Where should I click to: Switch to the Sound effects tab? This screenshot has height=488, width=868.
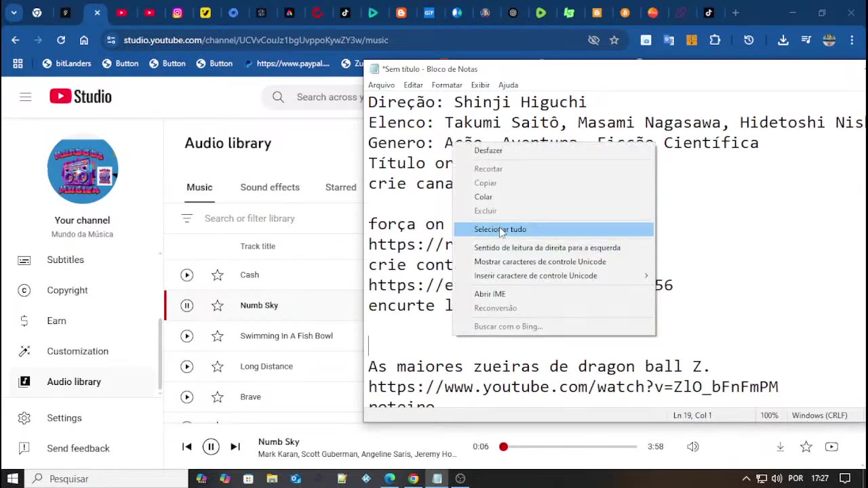(x=270, y=187)
